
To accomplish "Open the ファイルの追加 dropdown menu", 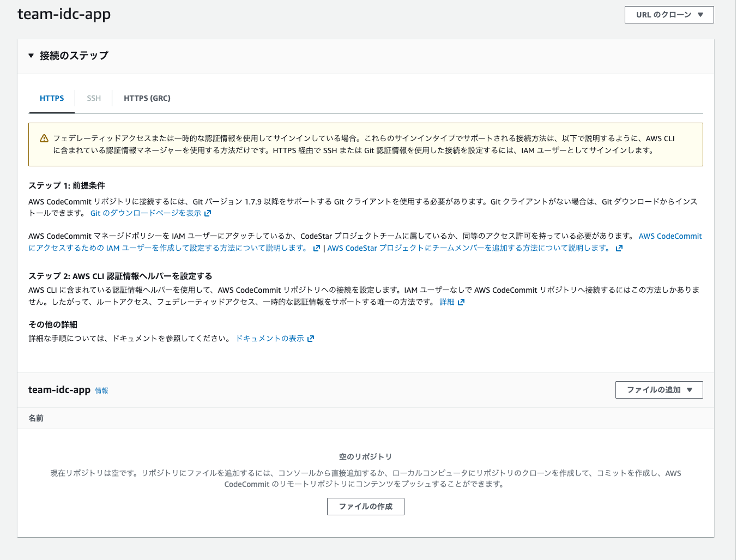I will click(659, 390).
